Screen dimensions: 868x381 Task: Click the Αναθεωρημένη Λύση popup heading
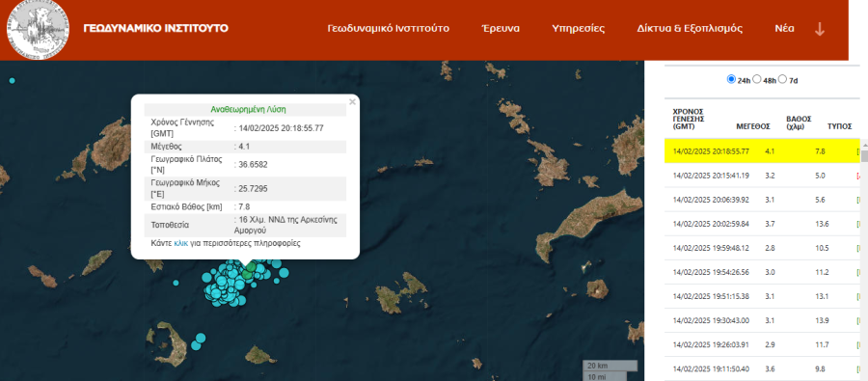pos(248,110)
